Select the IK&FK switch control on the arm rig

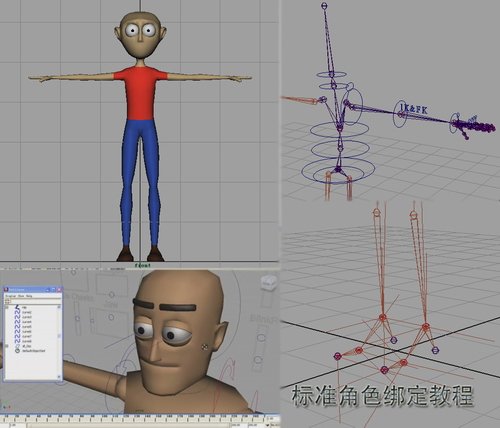tap(413, 108)
